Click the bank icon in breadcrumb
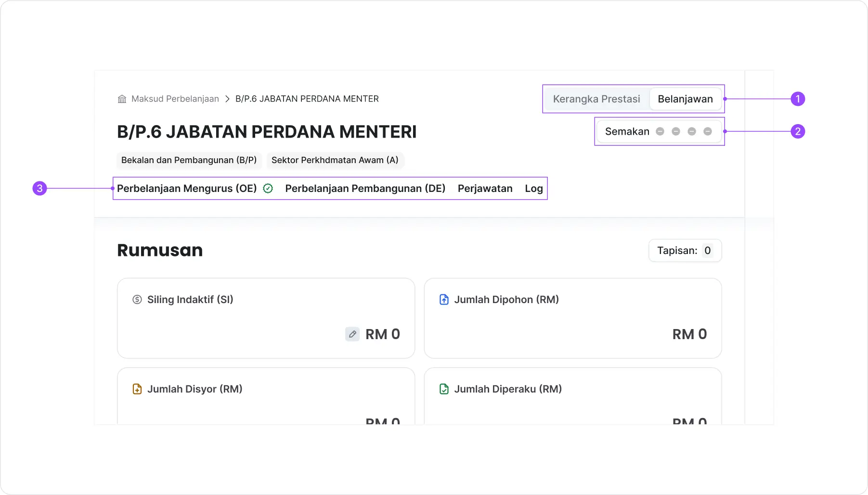The image size is (868, 495). [122, 99]
